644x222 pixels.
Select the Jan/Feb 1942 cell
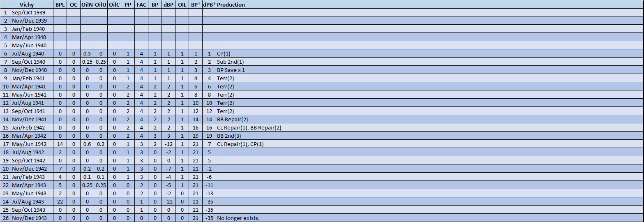click(32, 128)
